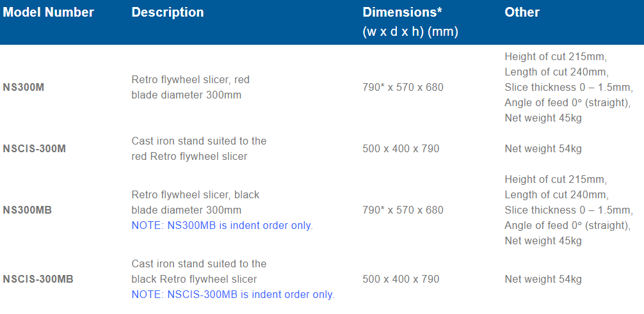Click the NS300MB dimensions 790* x 570 x 680
Viewport: 644px width, 314px height.
point(403,210)
